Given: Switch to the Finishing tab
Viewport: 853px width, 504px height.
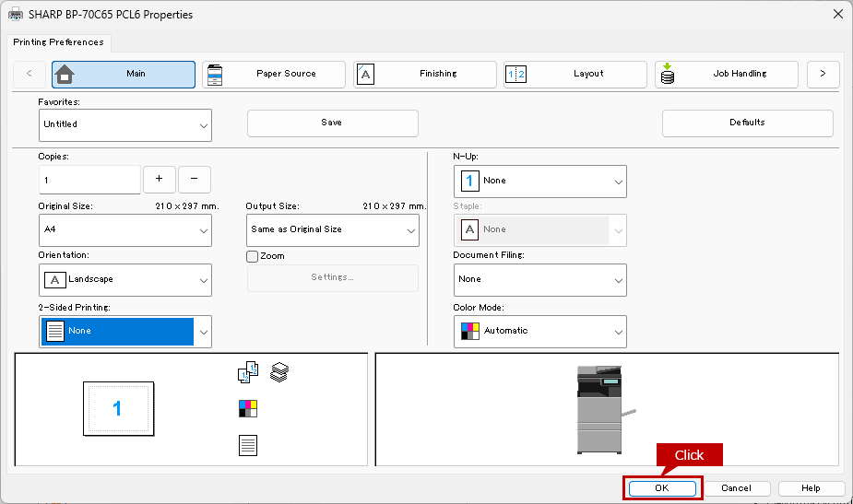Looking at the screenshot, I should click(425, 74).
